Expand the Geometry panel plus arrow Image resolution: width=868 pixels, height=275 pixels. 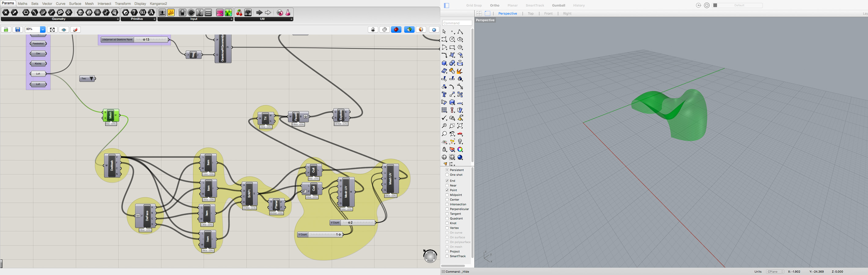[x=118, y=19]
